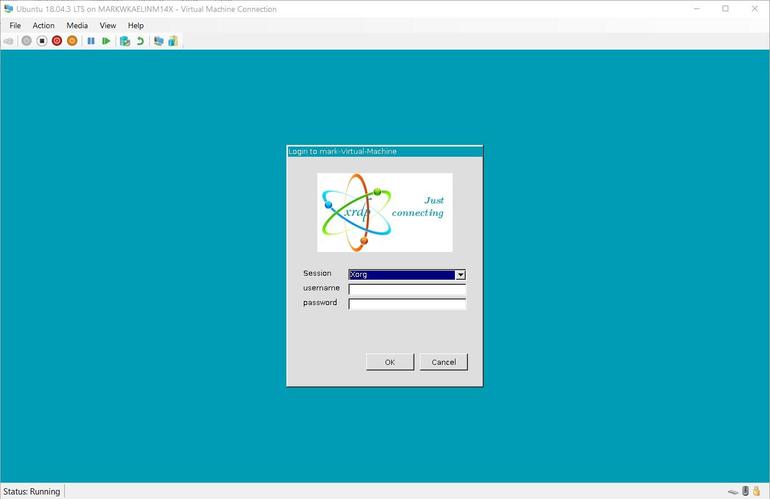Screen dimensions: 770x499
Task: Click the padlock security status icon
Action: (x=757, y=491)
